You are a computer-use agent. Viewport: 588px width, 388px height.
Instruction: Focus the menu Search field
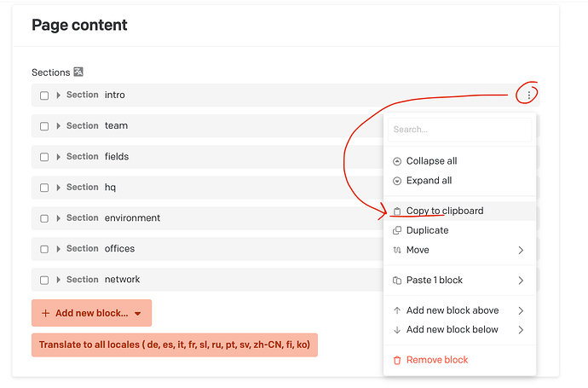(460, 130)
